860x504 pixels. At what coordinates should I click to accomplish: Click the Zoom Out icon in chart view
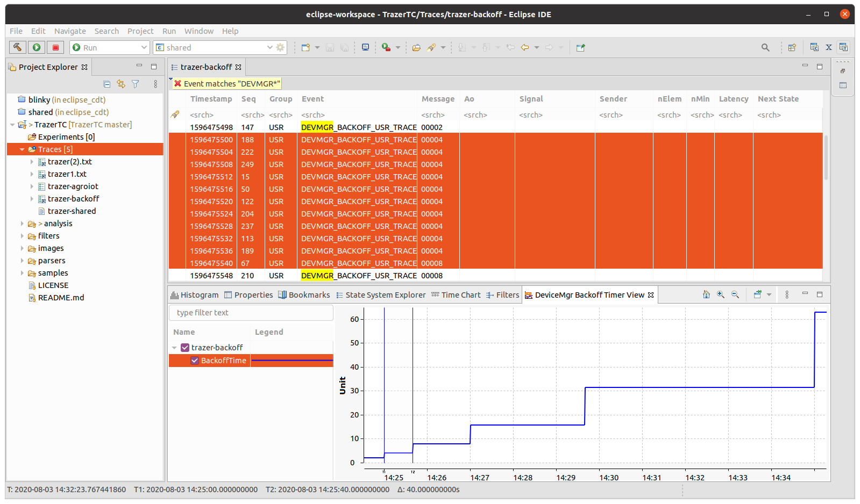point(735,294)
